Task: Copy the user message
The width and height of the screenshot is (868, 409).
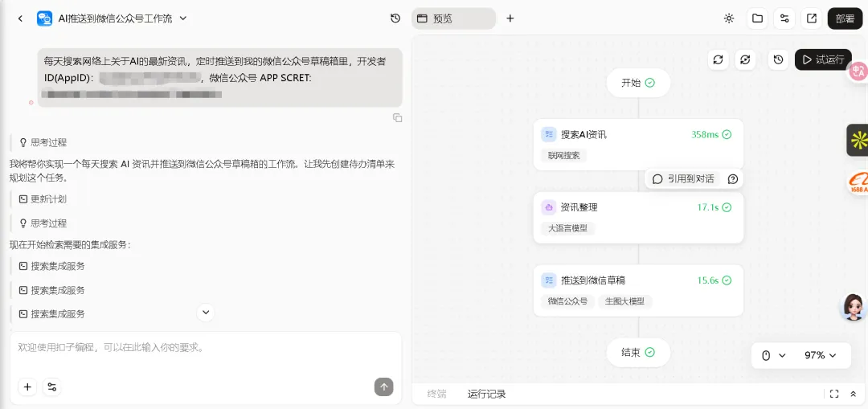Action: point(398,117)
